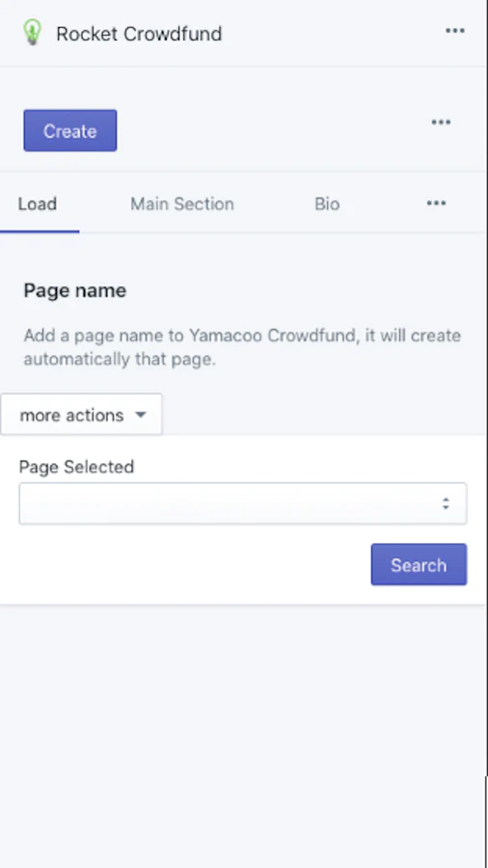Open the ellipsis menu next to Create
Screen dimensions: 488x868
(x=441, y=122)
